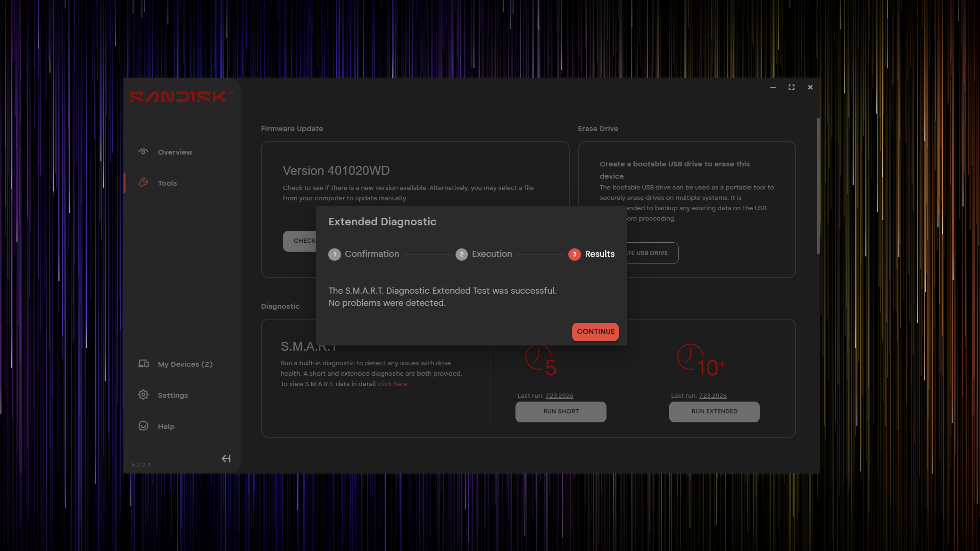980x551 pixels.
Task: Click step 3 Results circle
Action: click(574, 255)
